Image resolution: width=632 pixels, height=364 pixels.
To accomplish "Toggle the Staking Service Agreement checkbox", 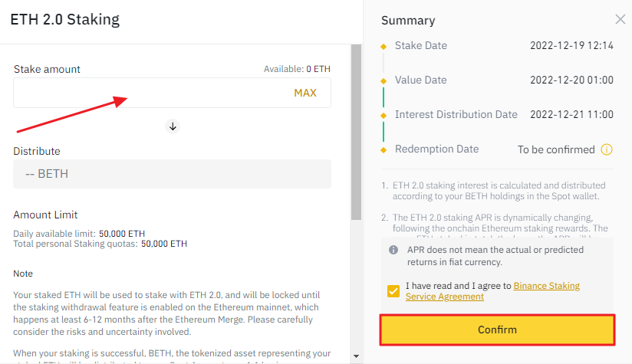I will pyautogui.click(x=393, y=291).
